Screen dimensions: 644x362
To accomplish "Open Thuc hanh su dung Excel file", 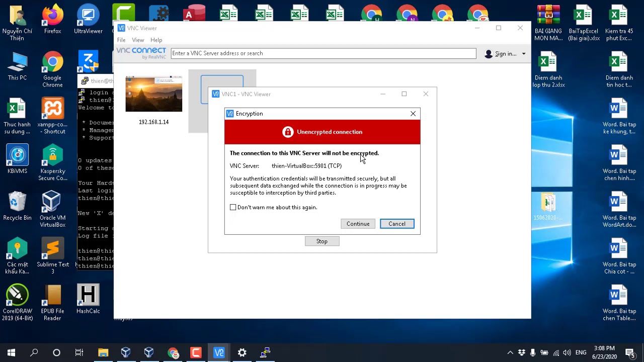I will pos(17,117).
